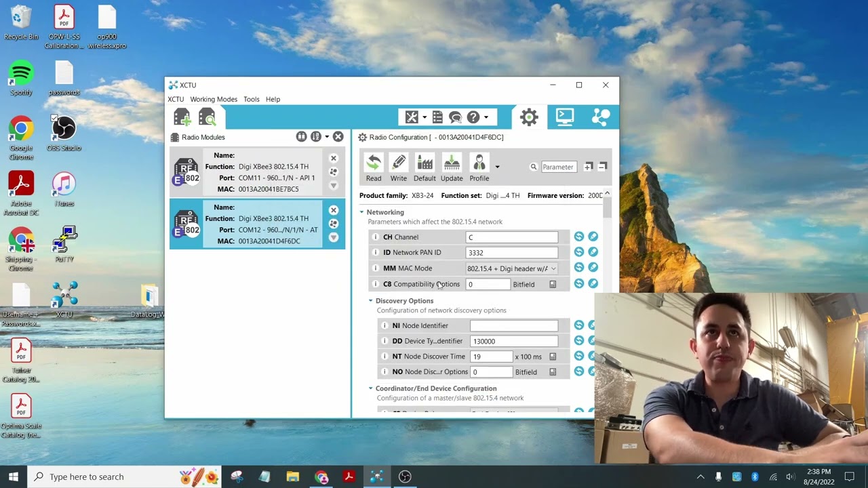868x488 pixels.
Task: Open the Profile button
Action: (479, 167)
